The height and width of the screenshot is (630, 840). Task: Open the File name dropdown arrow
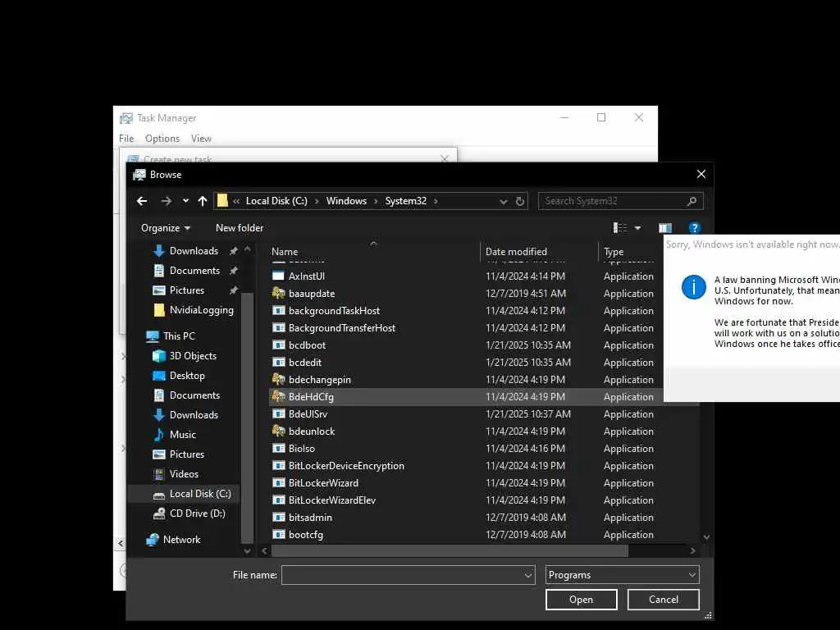pos(527,575)
